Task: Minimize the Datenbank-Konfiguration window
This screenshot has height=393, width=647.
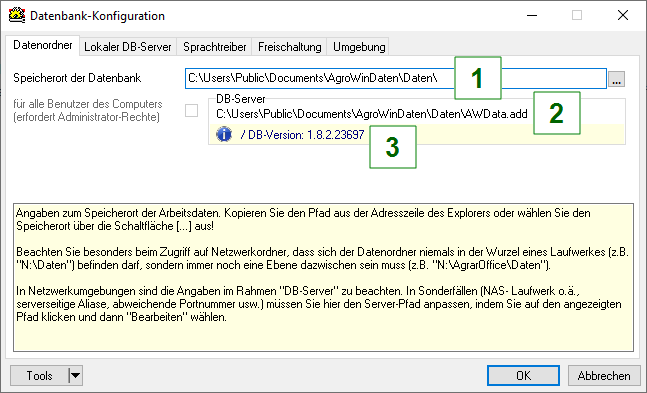Action: (532, 16)
